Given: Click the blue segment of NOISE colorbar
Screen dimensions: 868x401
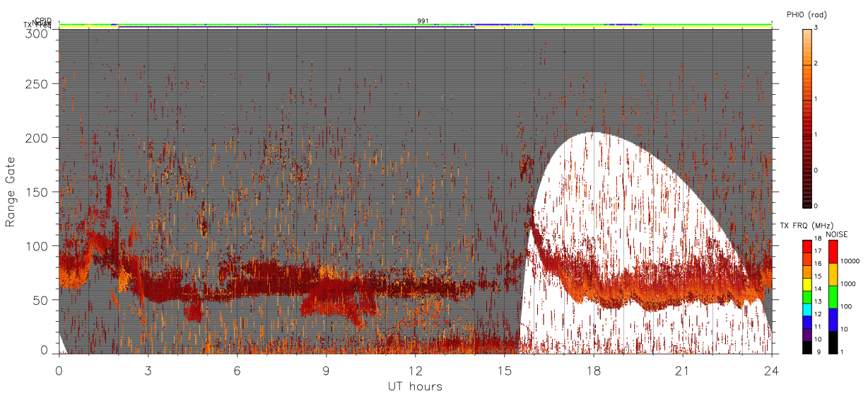Looking at the screenshot, I should click(x=833, y=320).
